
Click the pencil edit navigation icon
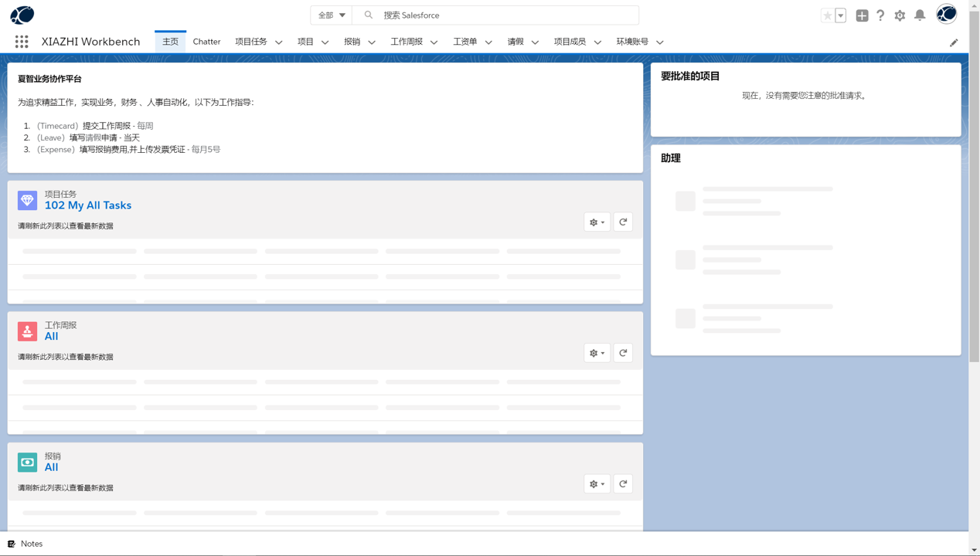(x=954, y=42)
